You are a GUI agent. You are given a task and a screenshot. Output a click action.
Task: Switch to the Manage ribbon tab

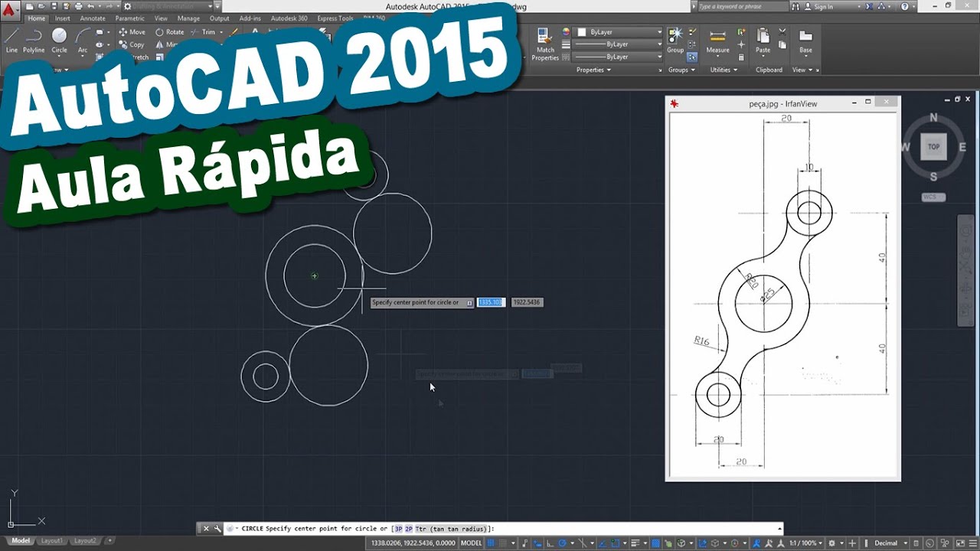point(188,18)
